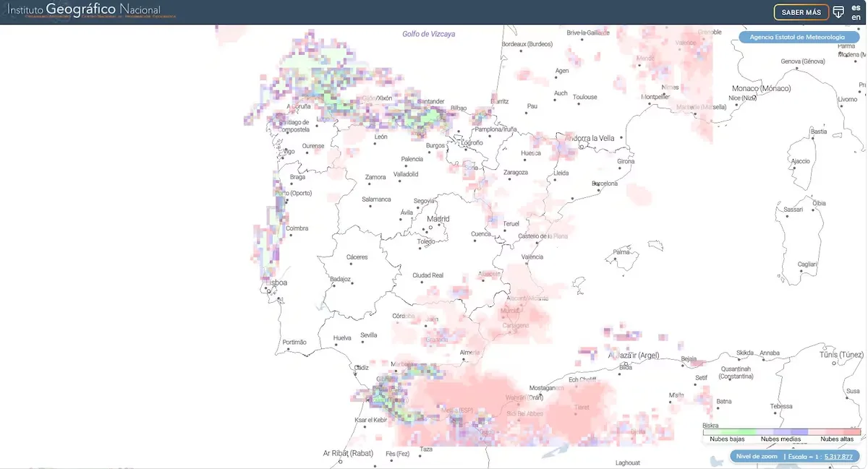This screenshot has height=469, width=868.
Task: Click the install app download icon
Action: point(838,12)
